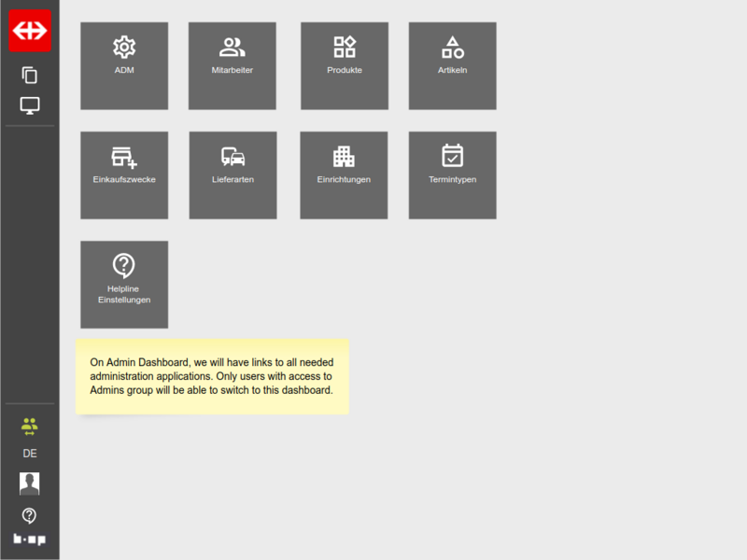Toggle the green user-group switch icon
The width and height of the screenshot is (747, 560).
click(29, 426)
